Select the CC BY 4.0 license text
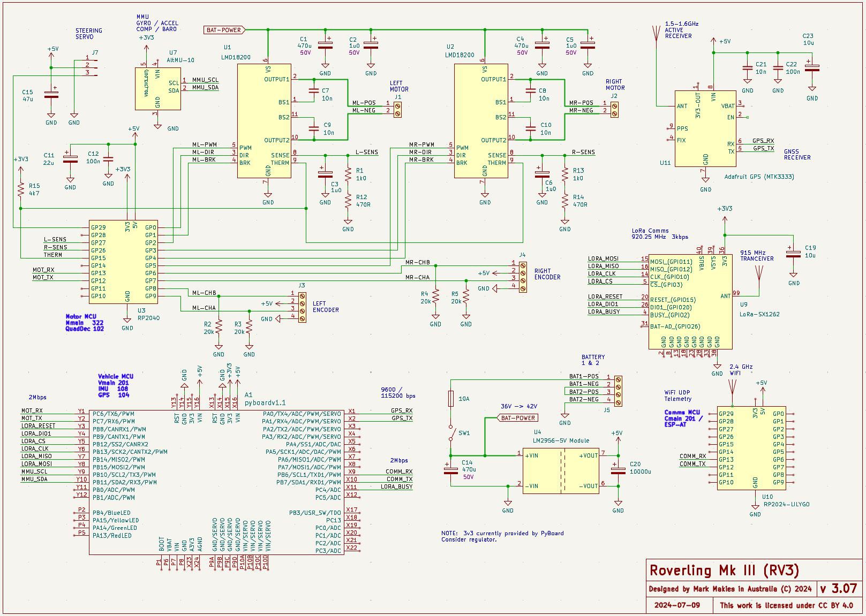Screen dimensions: 866x616 [x=787, y=605]
